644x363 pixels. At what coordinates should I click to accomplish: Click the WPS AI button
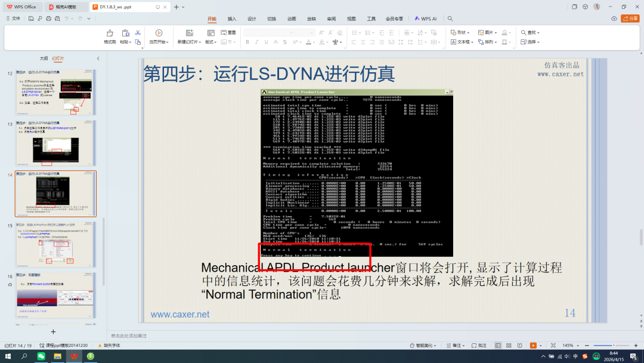point(426,19)
